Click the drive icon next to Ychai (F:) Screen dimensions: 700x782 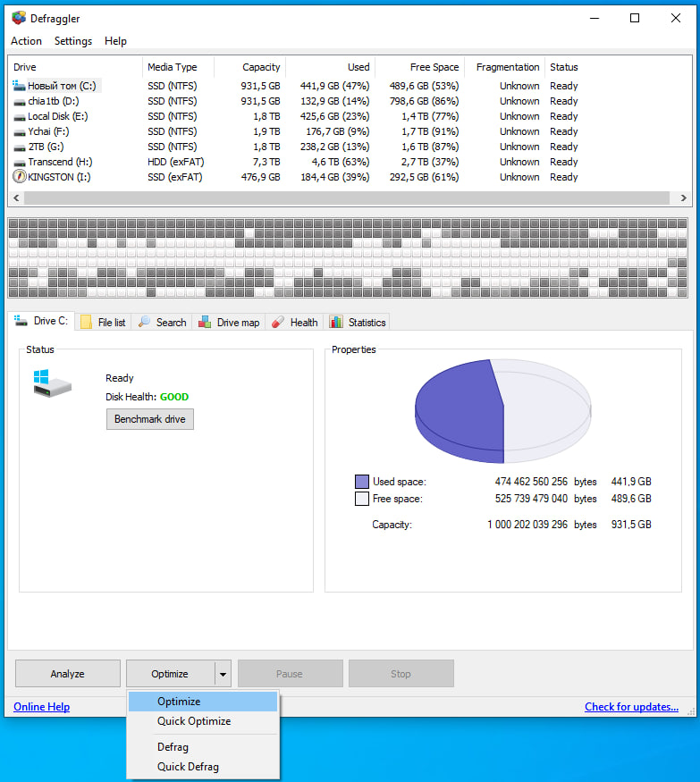click(x=20, y=132)
